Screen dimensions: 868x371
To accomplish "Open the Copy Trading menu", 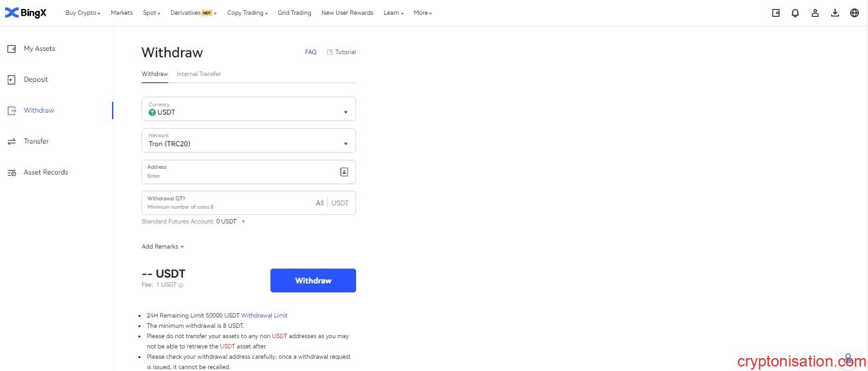I will point(247,13).
